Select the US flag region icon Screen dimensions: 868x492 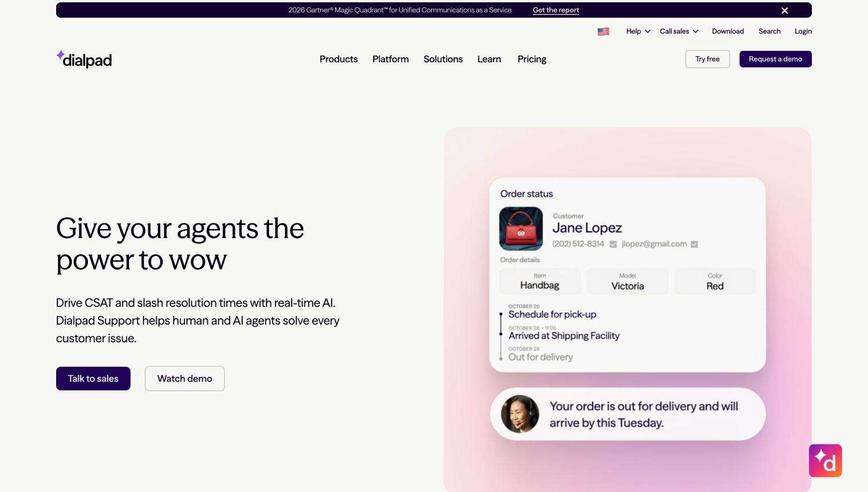[604, 32]
